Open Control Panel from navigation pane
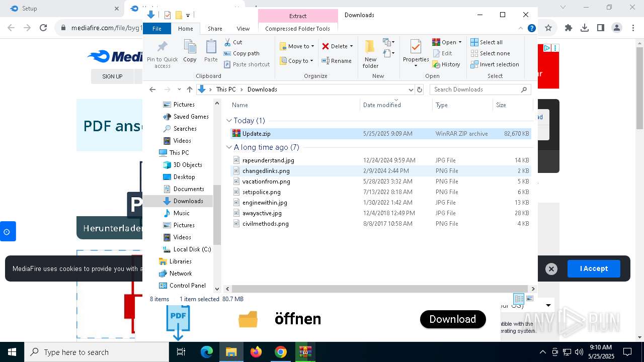 pos(182,286)
